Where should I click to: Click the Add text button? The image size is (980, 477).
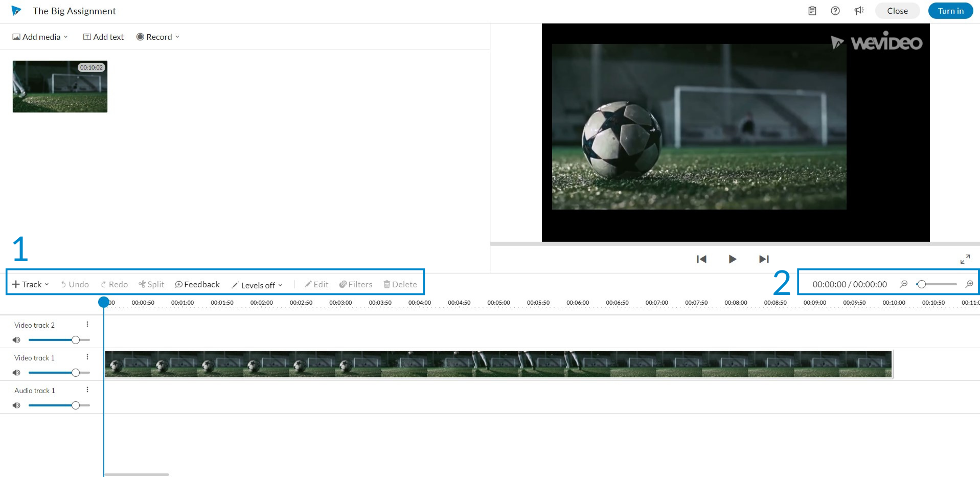click(x=104, y=37)
